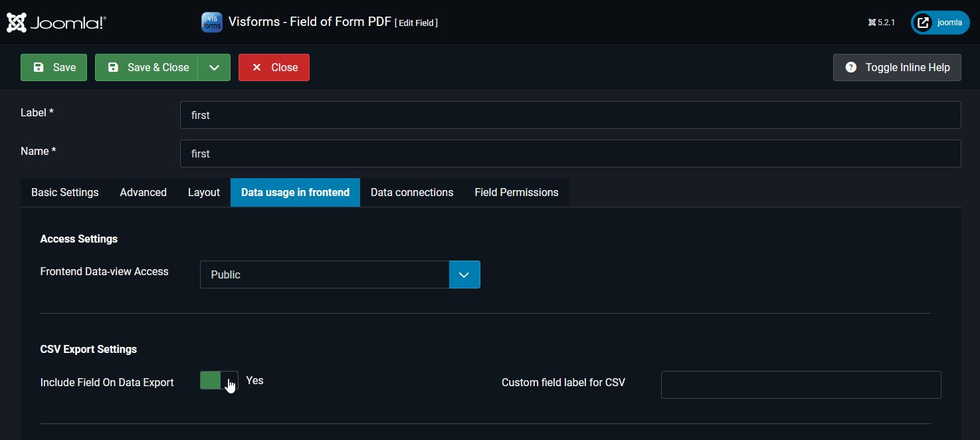Click the teal chevron on the Public access selector
The width and height of the screenshot is (980, 440).
pyautogui.click(x=464, y=274)
